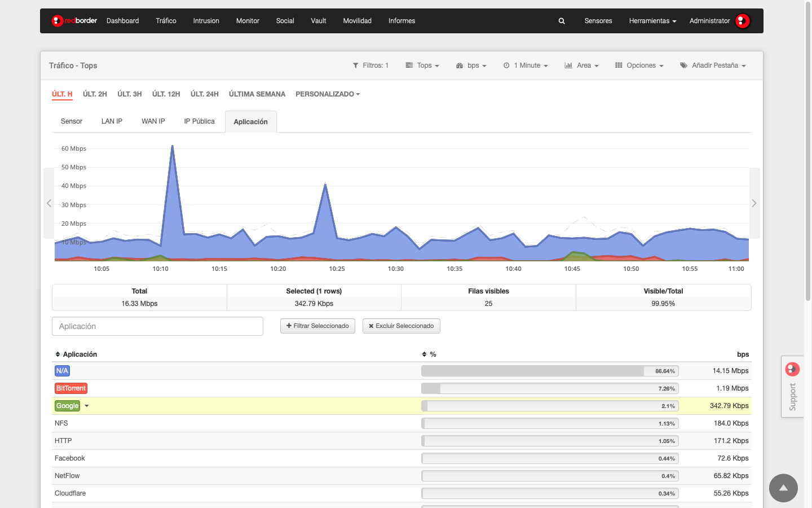Image resolution: width=812 pixels, height=508 pixels.
Task: Open the search magnifier icon
Action: point(562,21)
